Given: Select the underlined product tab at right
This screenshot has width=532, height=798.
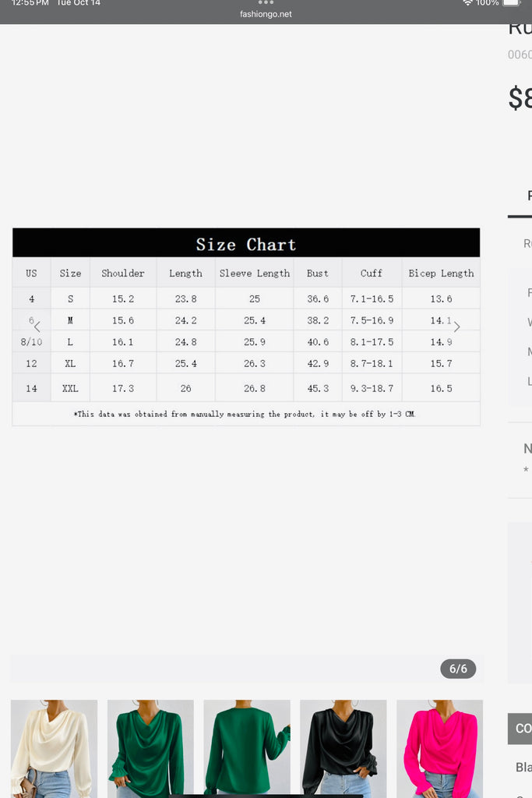Looking at the screenshot, I should point(522,197).
